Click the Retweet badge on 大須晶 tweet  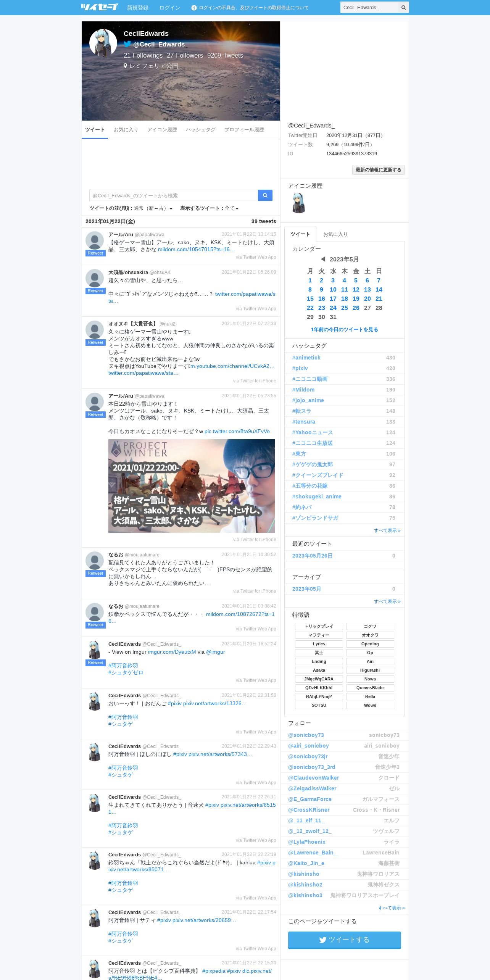tap(95, 291)
